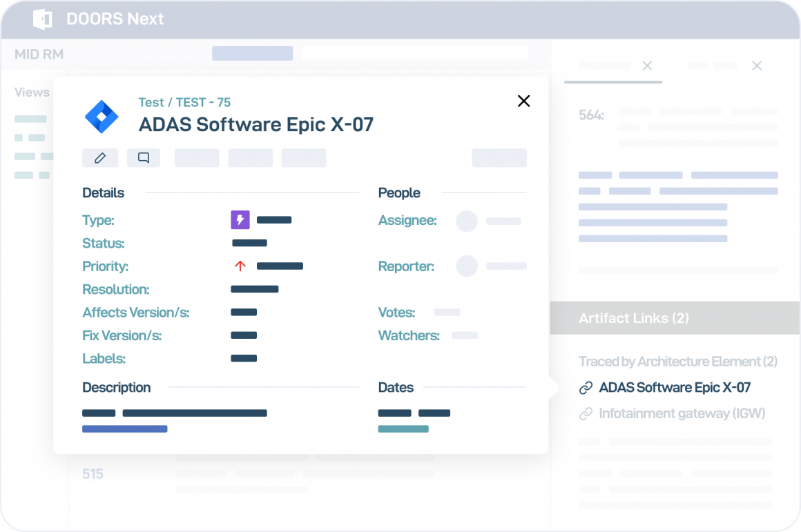Click the red priority arrow icon
Screen dimensions: 801x532
pyautogui.click(x=240, y=266)
